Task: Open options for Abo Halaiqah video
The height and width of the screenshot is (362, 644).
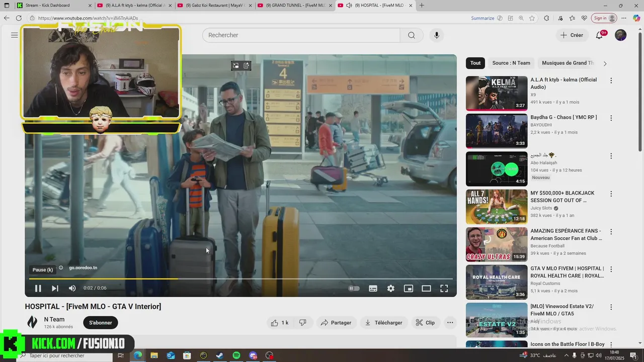Action: [611, 156]
